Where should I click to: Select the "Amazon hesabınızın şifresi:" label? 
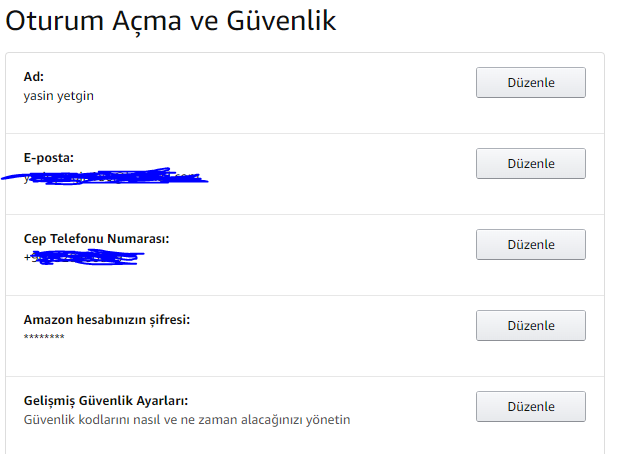[x=106, y=320]
